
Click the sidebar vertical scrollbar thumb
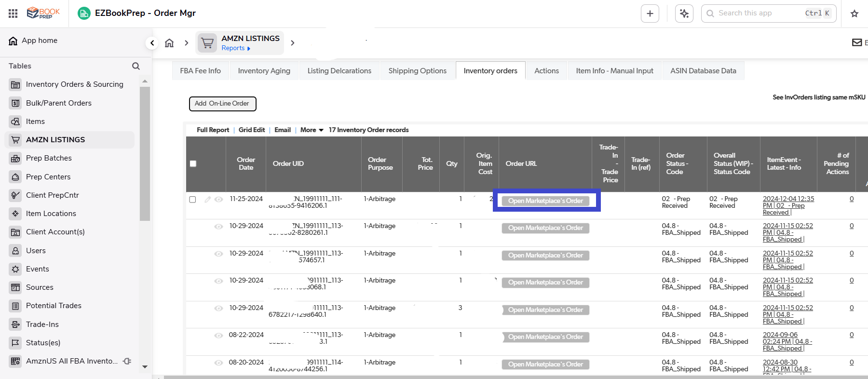pos(145,153)
